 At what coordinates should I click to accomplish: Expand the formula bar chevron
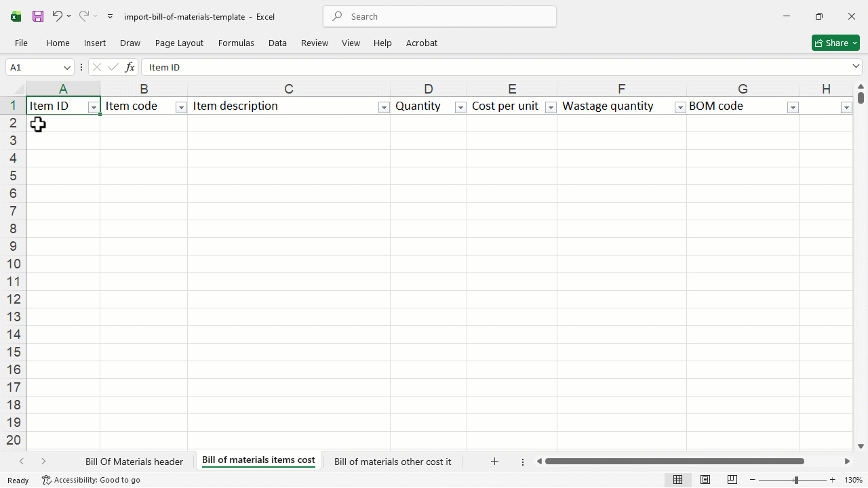[x=856, y=66]
